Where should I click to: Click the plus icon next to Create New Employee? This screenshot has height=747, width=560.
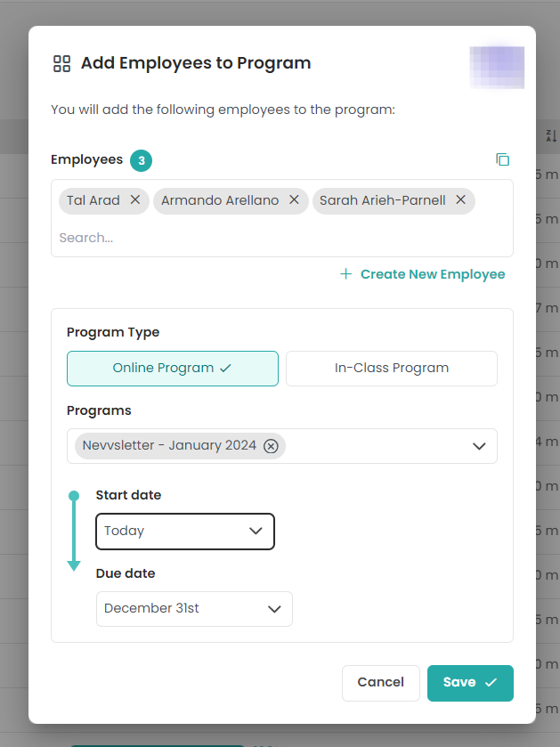345,274
